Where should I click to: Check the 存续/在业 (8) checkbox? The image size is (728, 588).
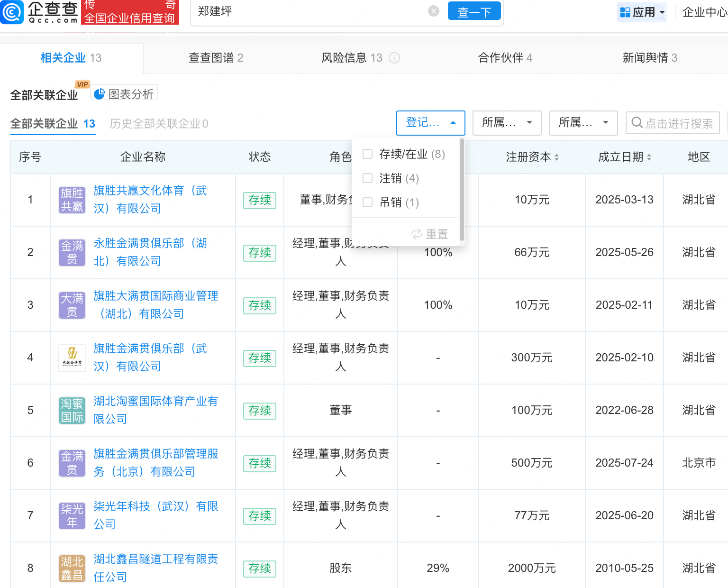tap(367, 154)
